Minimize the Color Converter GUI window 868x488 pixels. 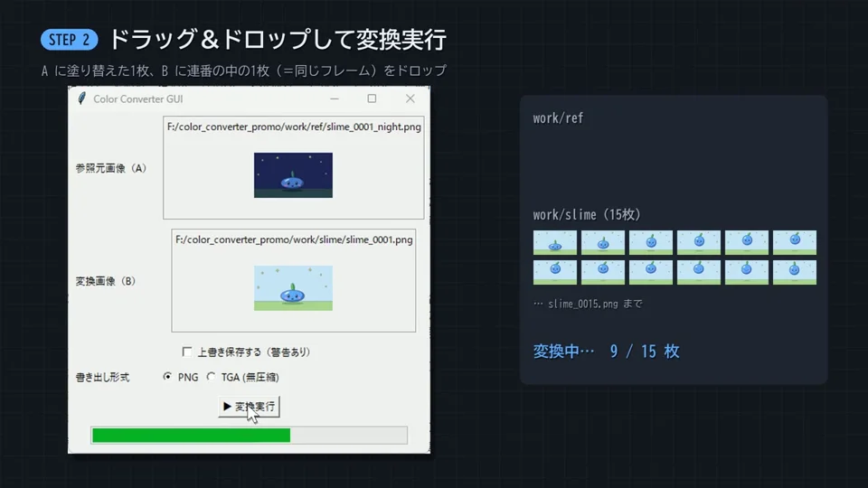click(x=335, y=99)
